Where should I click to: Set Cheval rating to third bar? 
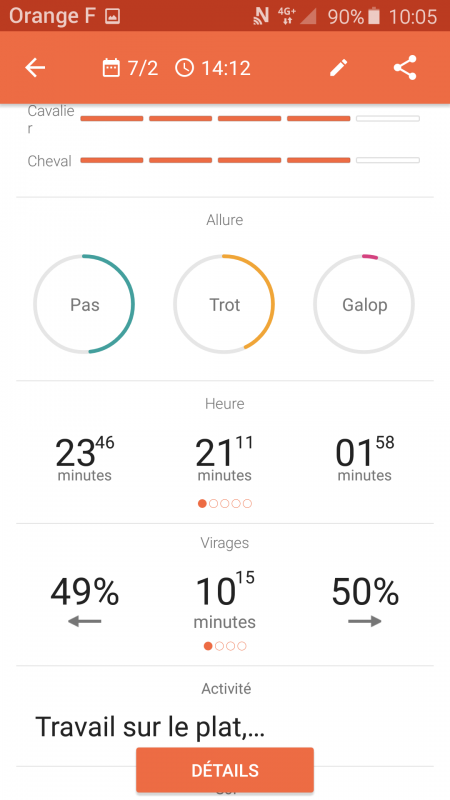tap(249, 160)
